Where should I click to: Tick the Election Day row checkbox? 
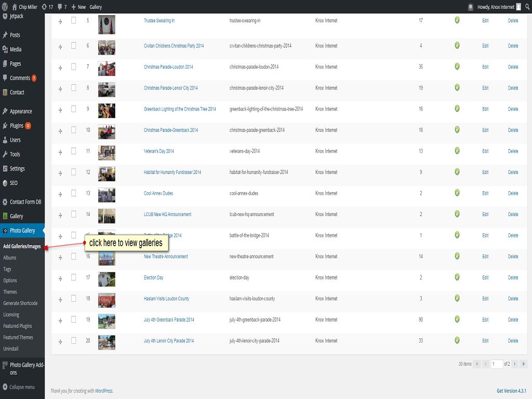pos(73,277)
